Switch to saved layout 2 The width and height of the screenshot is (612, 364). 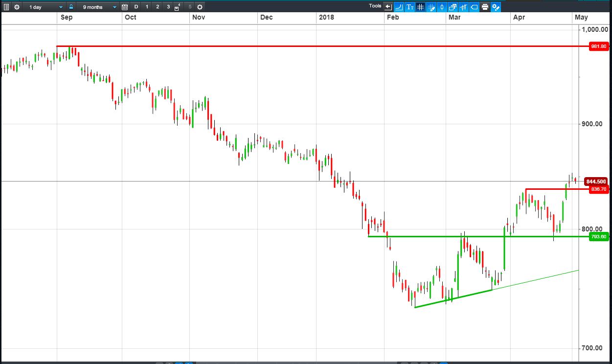[158, 7]
